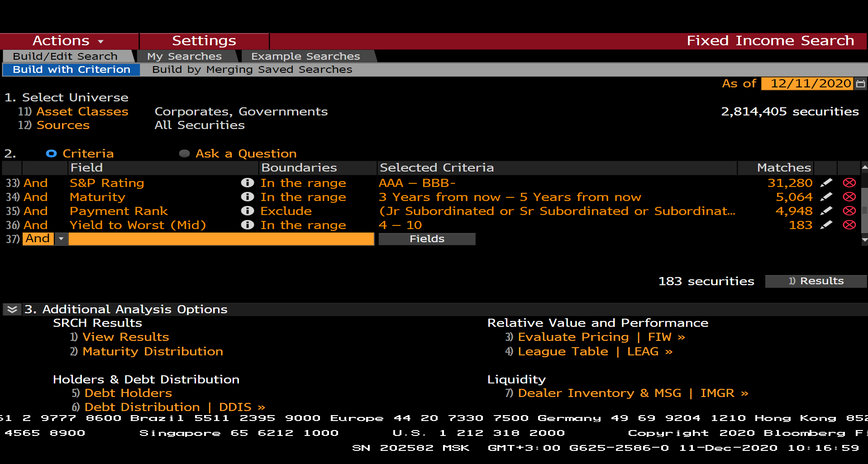Edit the S&P Rating criterion pencil icon
Image resolution: width=868 pixels, height=464 pixels.
coord(826,183)
